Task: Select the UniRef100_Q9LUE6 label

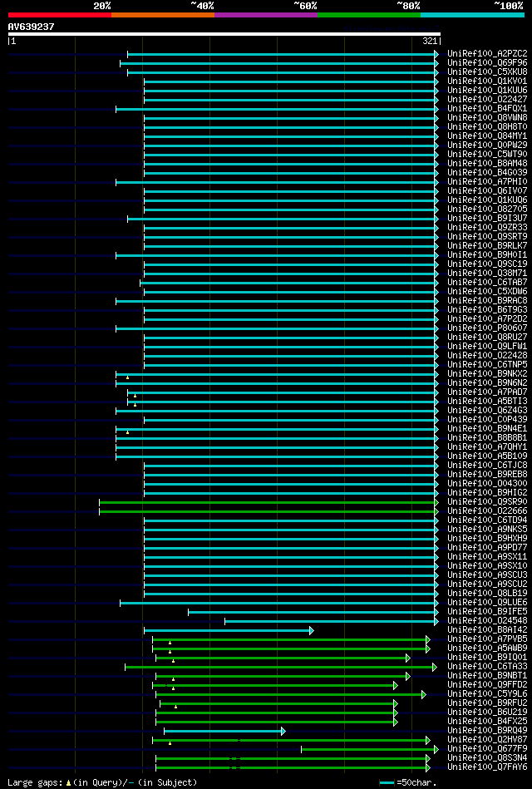Action: tap(487, 603)
